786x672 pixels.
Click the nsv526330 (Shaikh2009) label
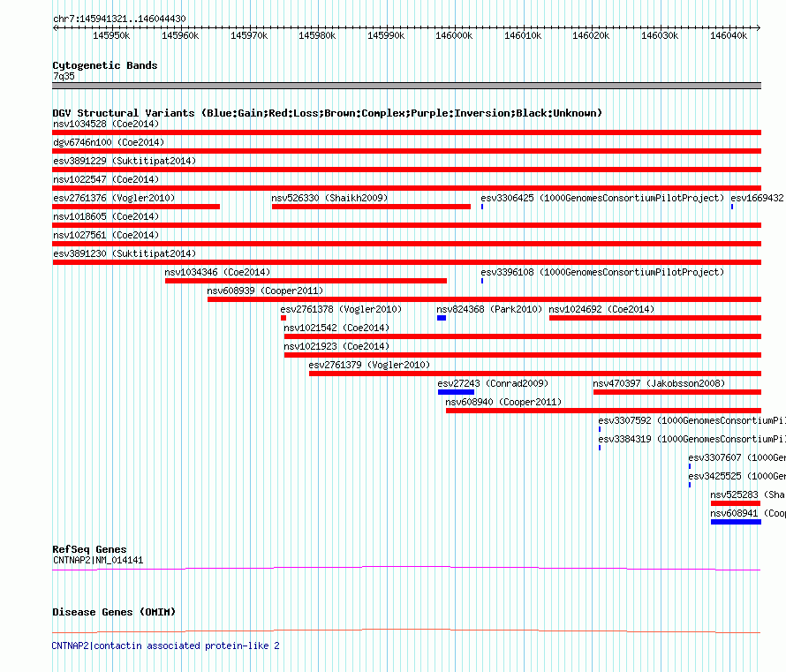point(329,198)
